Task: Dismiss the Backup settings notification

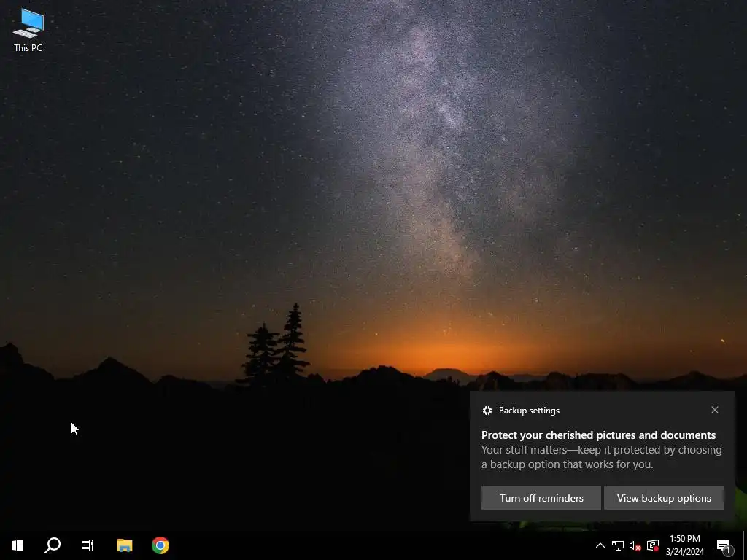Action: point(715,410)
